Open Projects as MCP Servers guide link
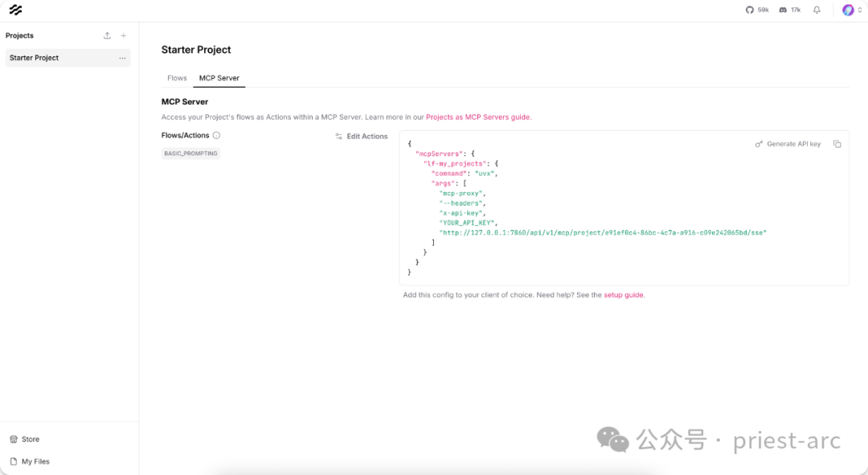 click(x=477, y=117)
